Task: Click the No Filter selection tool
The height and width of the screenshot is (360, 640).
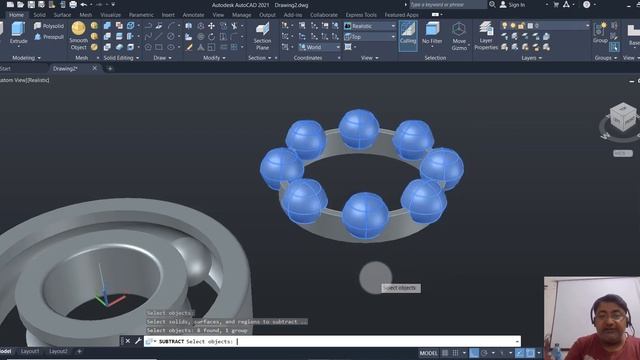Action: pos(432,33)
